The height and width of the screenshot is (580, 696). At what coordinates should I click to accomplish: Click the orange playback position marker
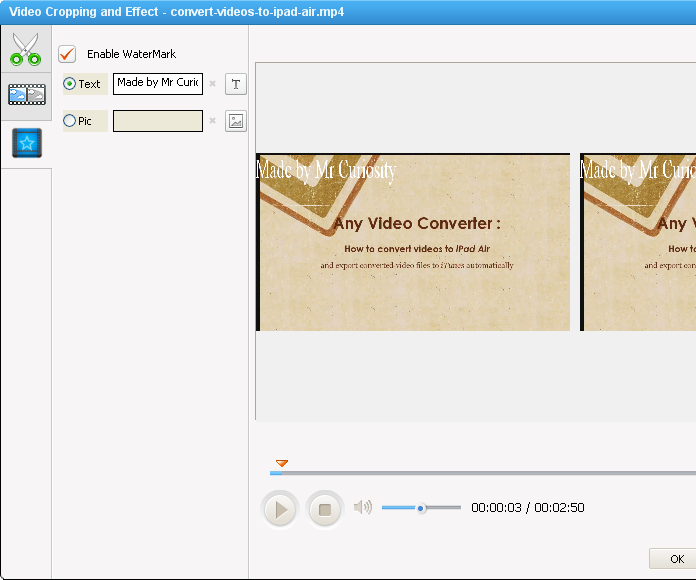point(282,463)
